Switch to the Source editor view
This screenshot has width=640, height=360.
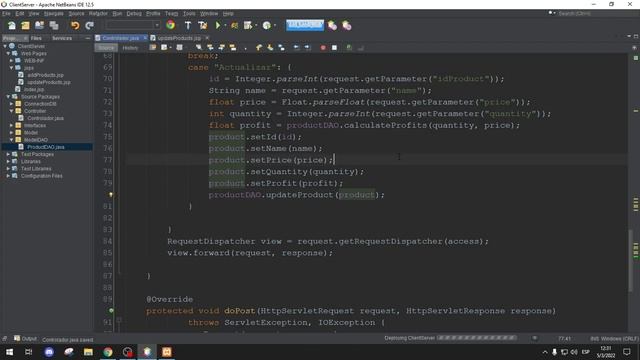tap(107, 48)
